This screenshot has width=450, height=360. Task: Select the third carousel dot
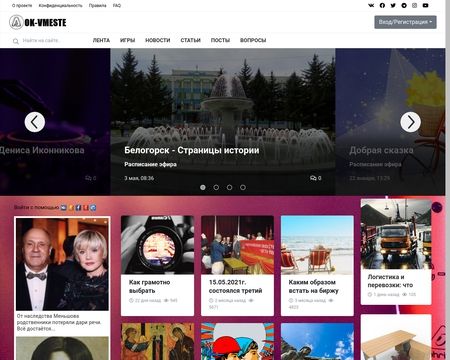[229, 187]
